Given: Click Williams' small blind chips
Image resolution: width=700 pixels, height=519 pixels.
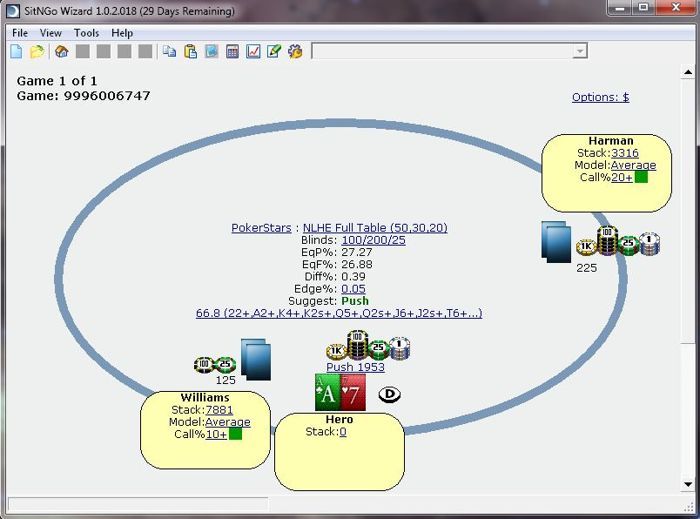Looking at the screenshot, I should pyautogui.click(x=215, y=365).
